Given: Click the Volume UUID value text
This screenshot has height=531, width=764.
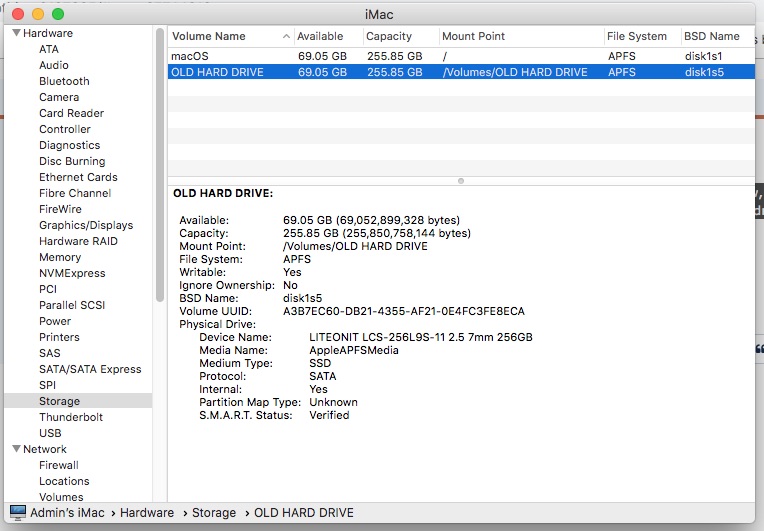Looking at the screenshot, I should [404, 311].
